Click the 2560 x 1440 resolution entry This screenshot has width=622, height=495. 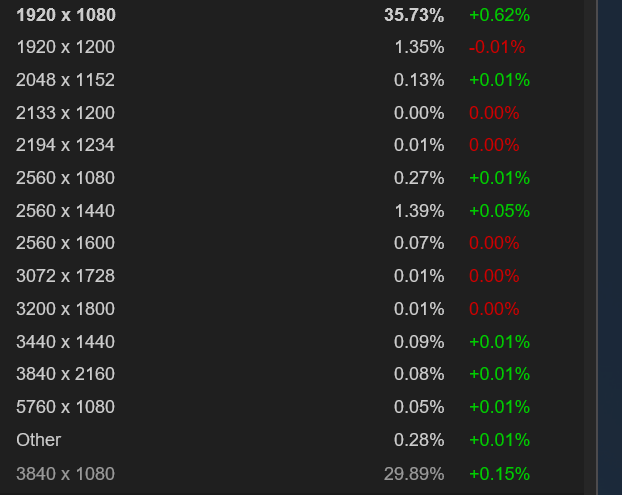66,211
